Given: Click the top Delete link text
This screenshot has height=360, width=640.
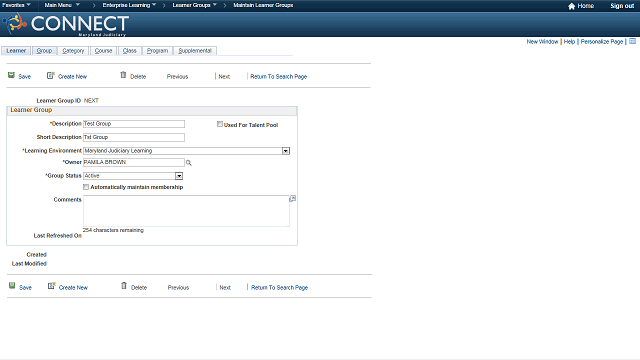Looking at the screenshot, I should (x=138, y=77).
